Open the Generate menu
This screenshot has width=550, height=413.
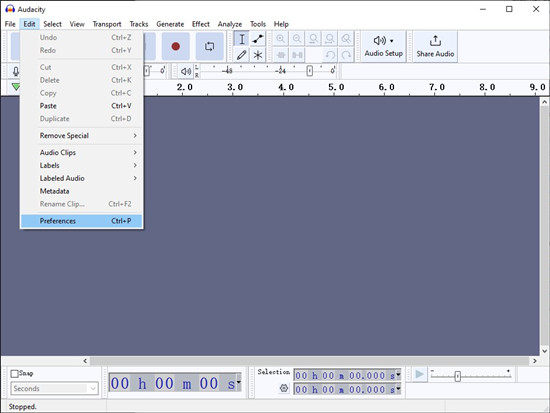click(170, 24)
